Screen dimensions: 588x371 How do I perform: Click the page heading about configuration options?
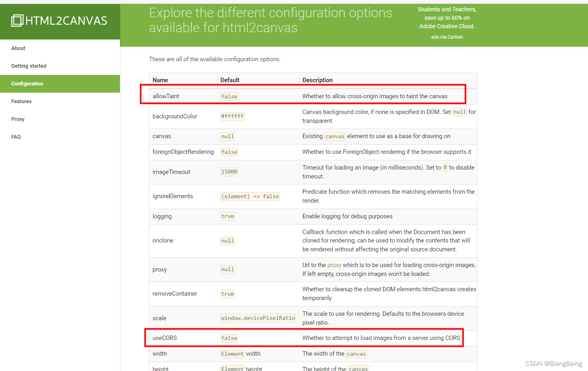pyautogui.click(x=270, y=20)
